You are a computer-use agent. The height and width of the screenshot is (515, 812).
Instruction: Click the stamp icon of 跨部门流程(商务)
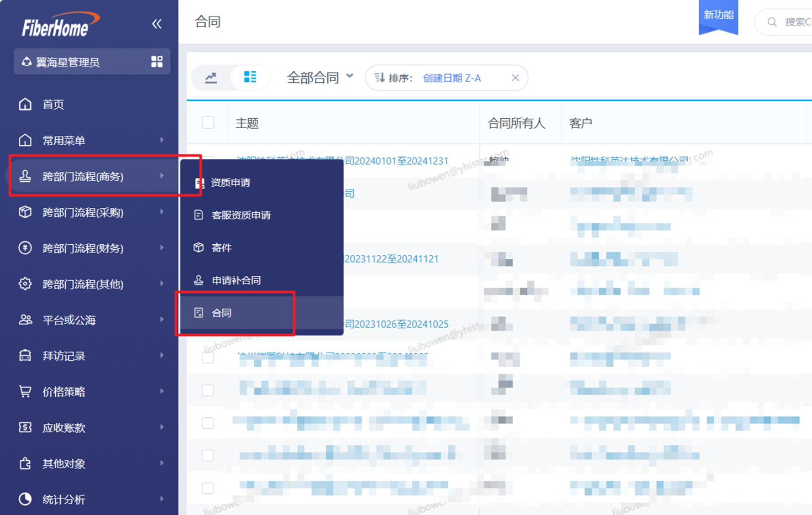coord(25,176)
